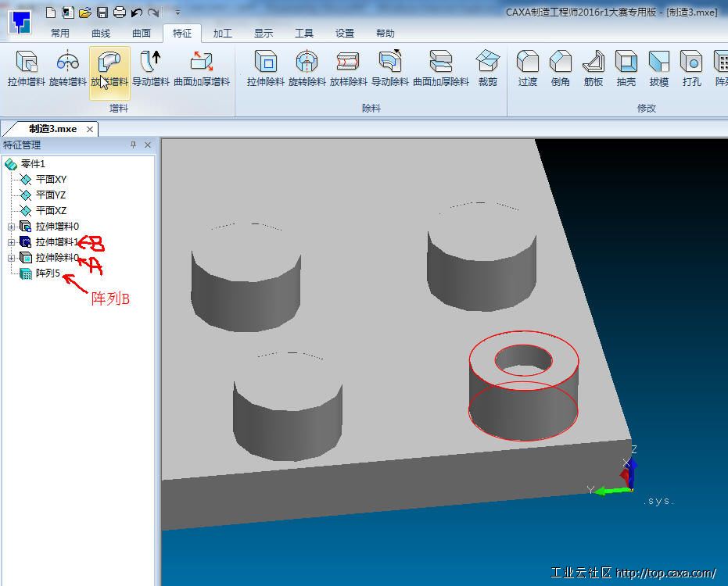
Task: Pin the 特征管理 panel
Action: [133, 145]
